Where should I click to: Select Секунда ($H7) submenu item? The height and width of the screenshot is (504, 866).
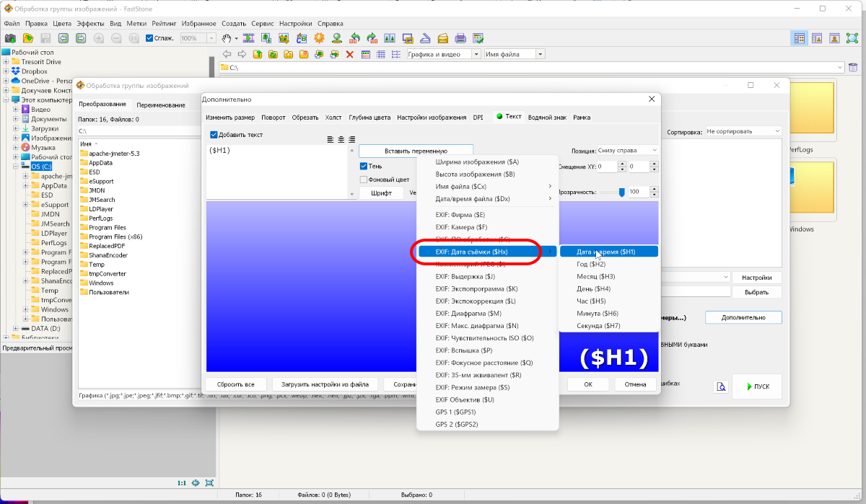point(608,326)
